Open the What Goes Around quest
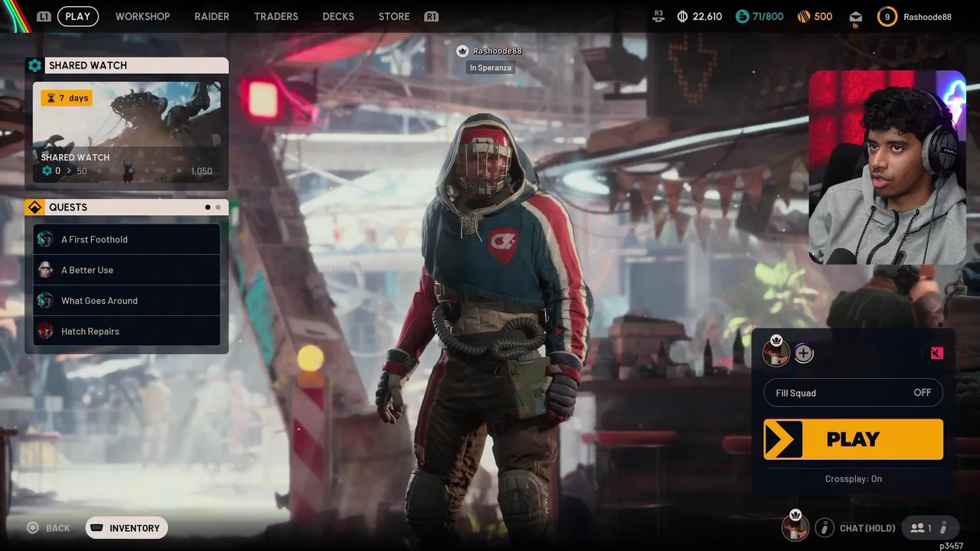This screenshot has height=551, width=980. (x=126, y=301)
